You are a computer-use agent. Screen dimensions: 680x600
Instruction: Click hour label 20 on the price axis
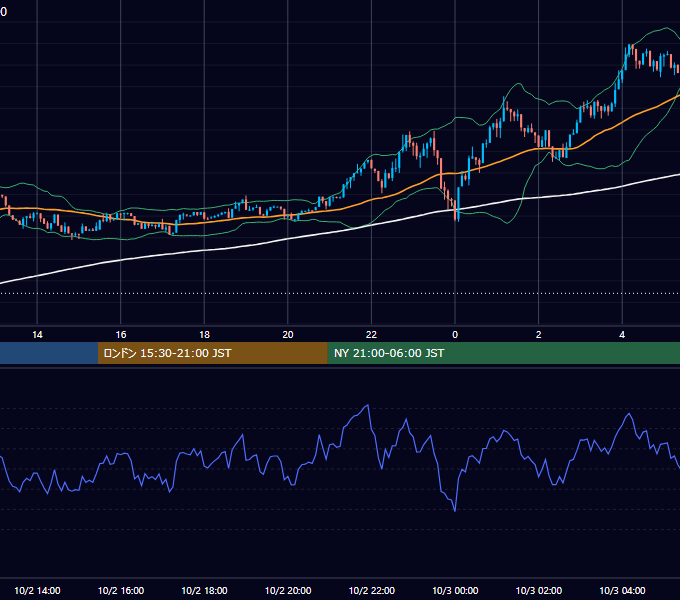pyautogui.click(x=288, y=335)
